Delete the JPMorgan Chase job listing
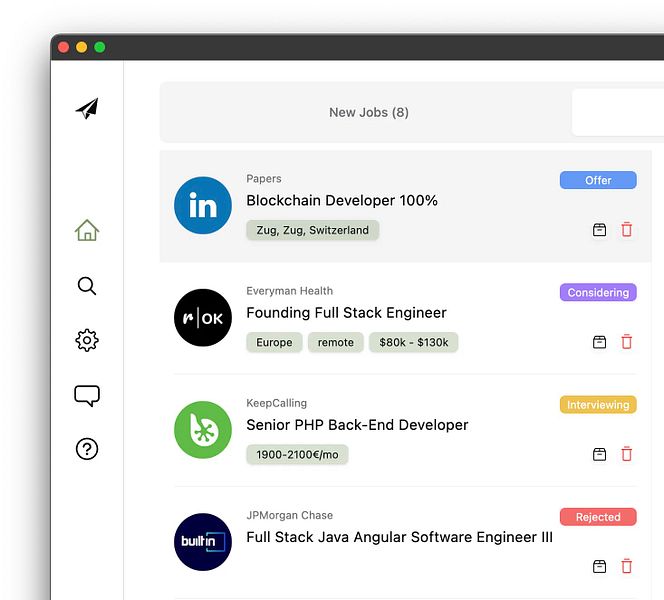 coord(627,566)
